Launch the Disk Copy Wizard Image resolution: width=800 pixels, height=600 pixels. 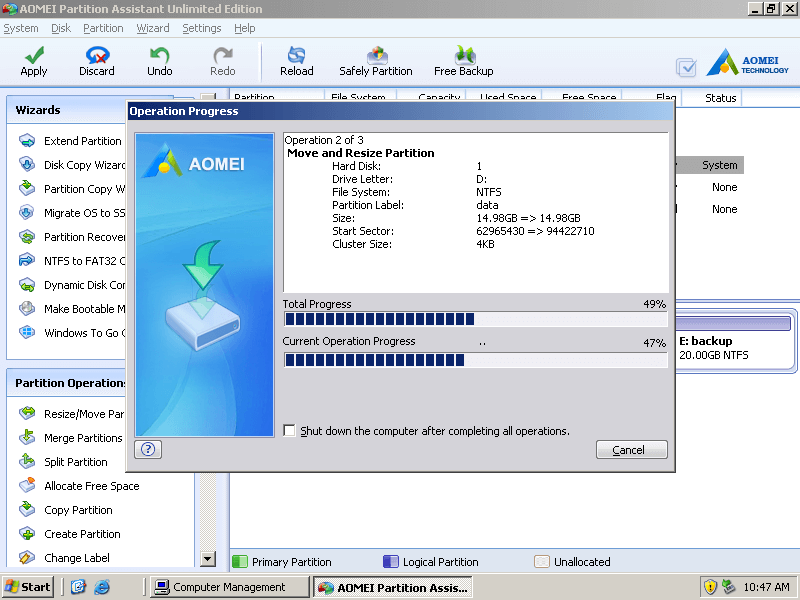[71, 165]
